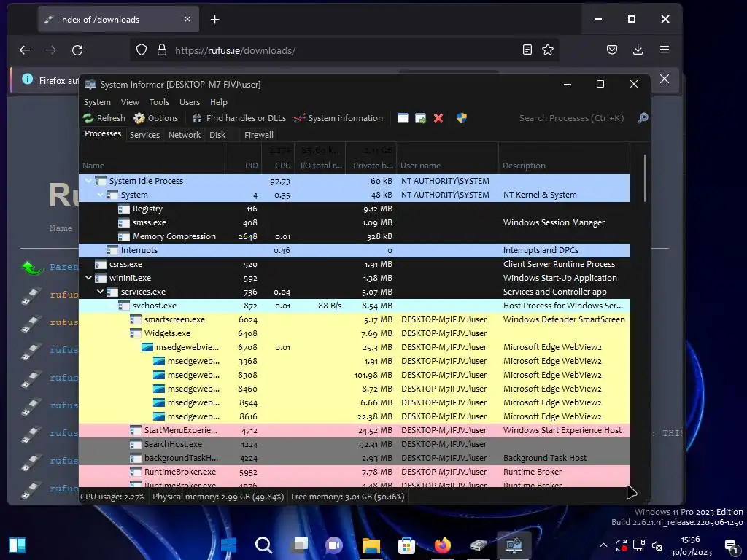Go back in the Firefox window
This screenshot has width=747, height=560.
[25, 50]
